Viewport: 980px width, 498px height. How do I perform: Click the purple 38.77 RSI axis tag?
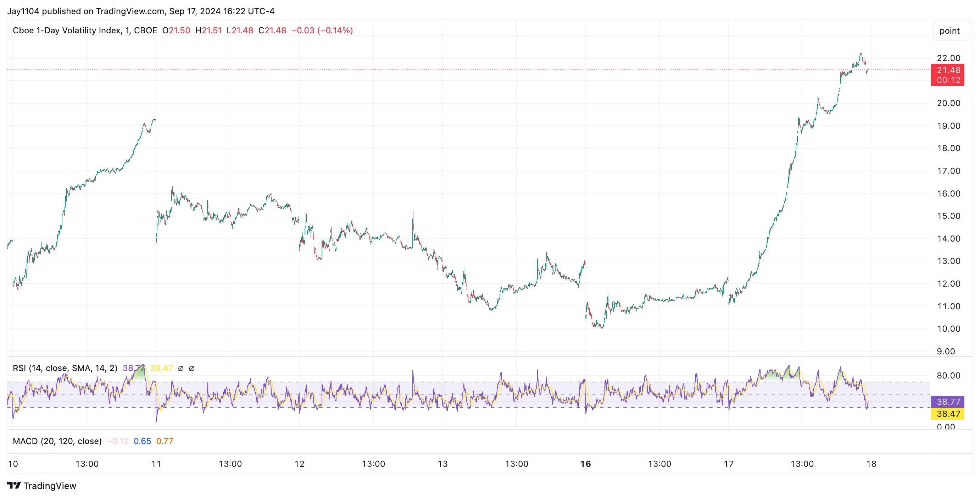click(x=948, y=402)
